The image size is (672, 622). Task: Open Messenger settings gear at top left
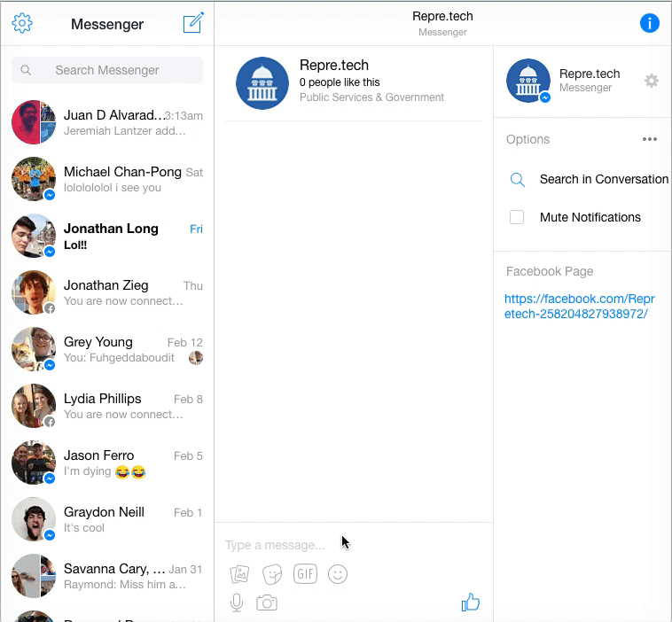(x=22, y=23)
